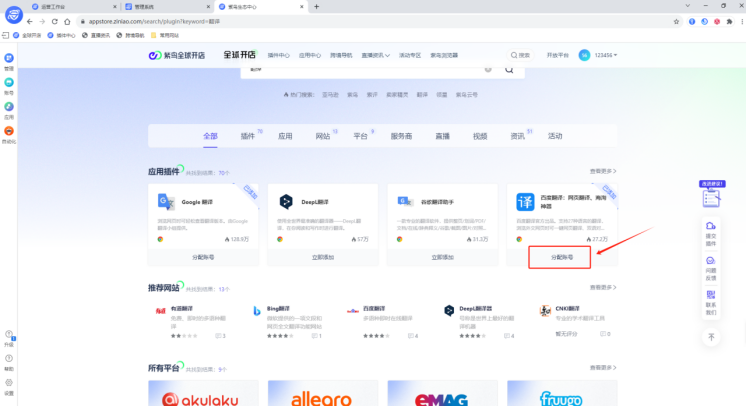Click hot search keyword 亚马逊

click(x=330, y=95)
